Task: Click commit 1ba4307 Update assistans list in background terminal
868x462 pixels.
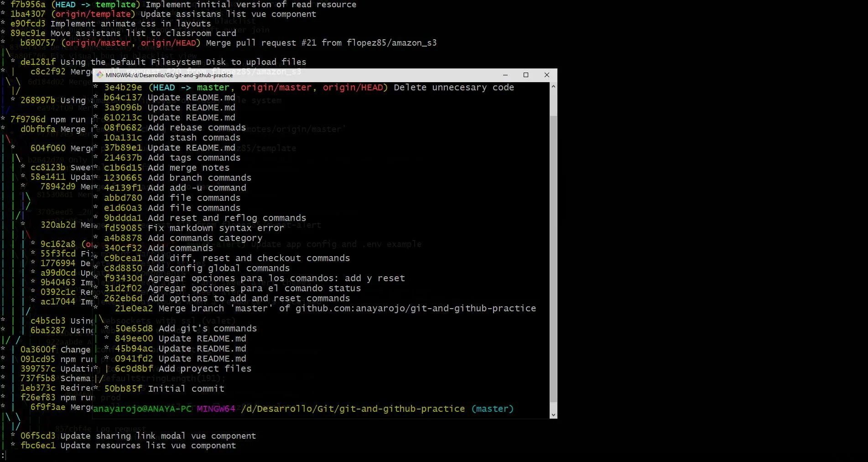Action: 163,14
